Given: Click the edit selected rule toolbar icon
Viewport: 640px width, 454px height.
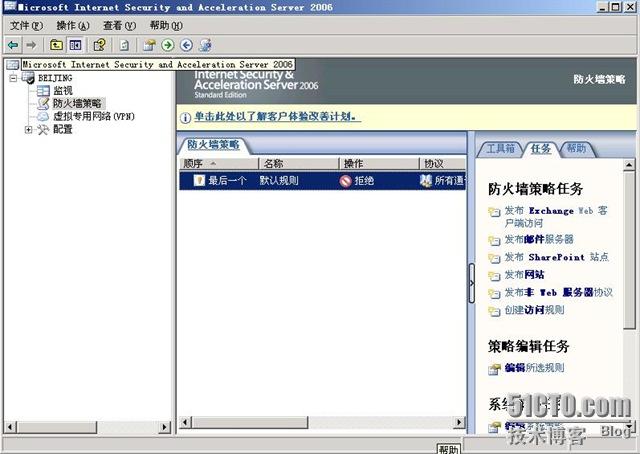Looking at the screenshot, I should pyautogui.click(x=149, y=45).
